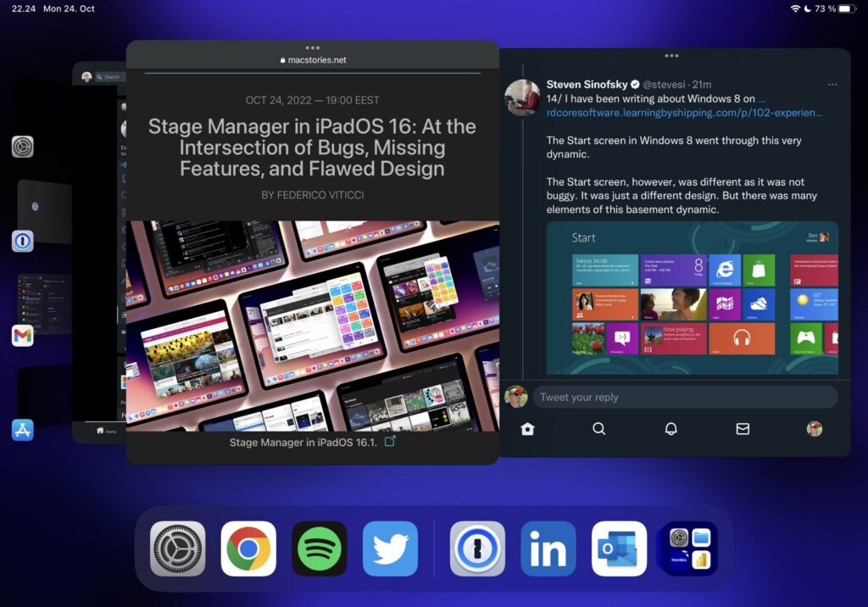Switch to Settings in Stage Manager strip

(x=23, y=147)
